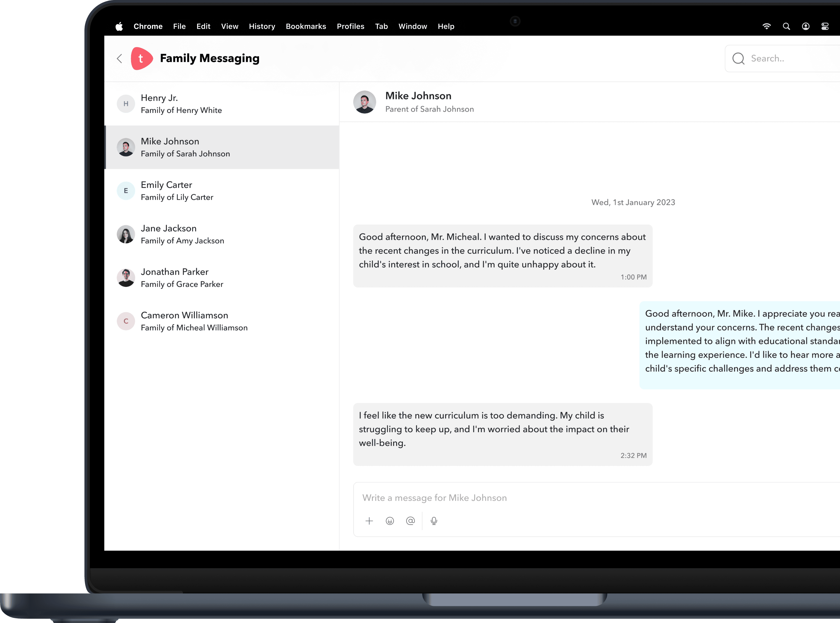Click the plus attachment icon in composer

point(369,521)
